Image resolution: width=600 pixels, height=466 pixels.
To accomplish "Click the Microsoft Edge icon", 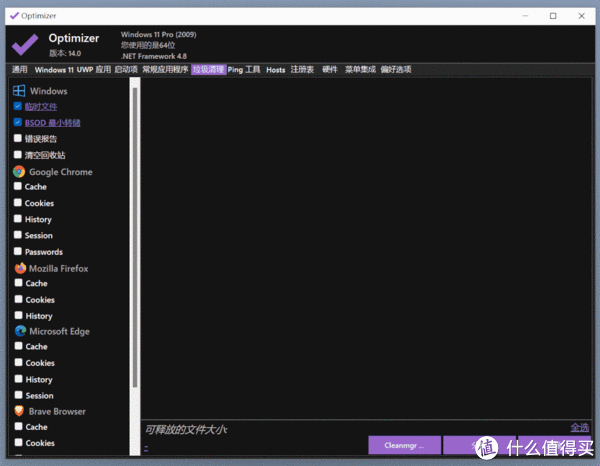I will point(20,331).
